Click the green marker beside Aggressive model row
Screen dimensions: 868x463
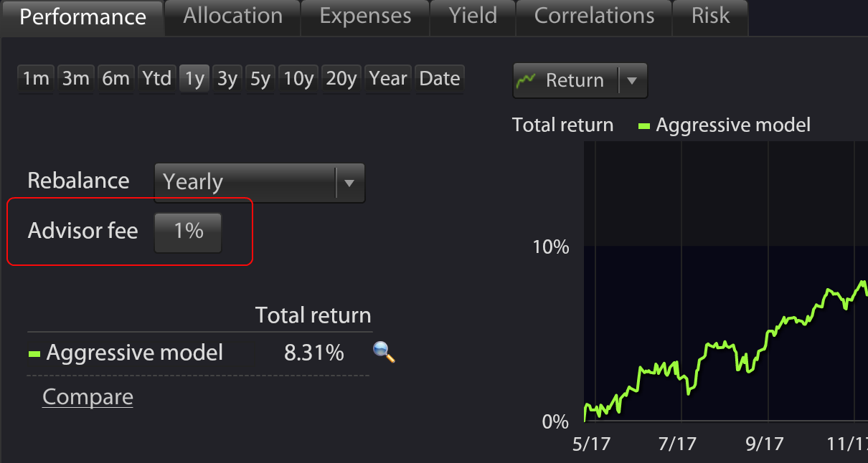click(x=34, y=353)
